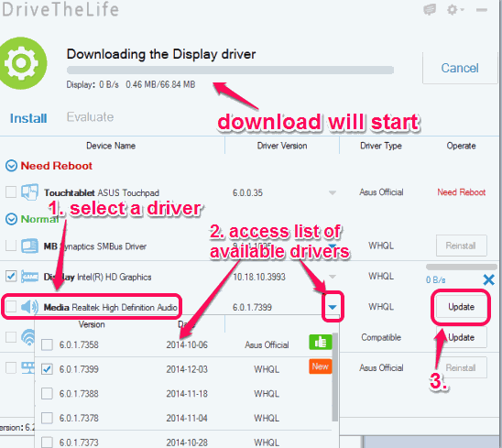Click the 0.46 MB/66.84 MB progress text

click(160, 84)
